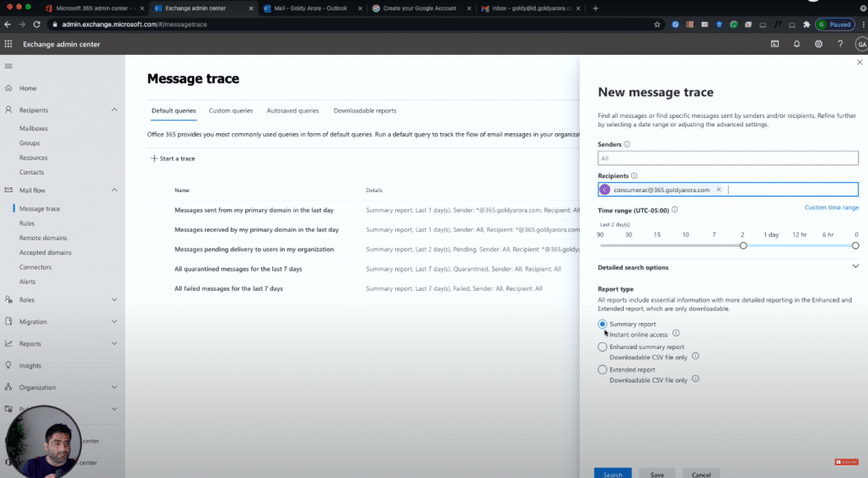
Task: Reload the page with browser refresh
Action: click(36, 24)
